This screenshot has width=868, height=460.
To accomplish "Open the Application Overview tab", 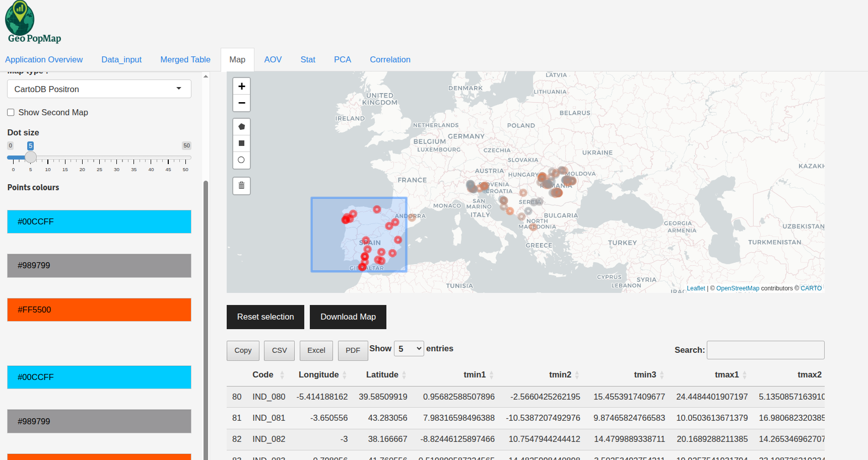I will click(x=44, y=59).
